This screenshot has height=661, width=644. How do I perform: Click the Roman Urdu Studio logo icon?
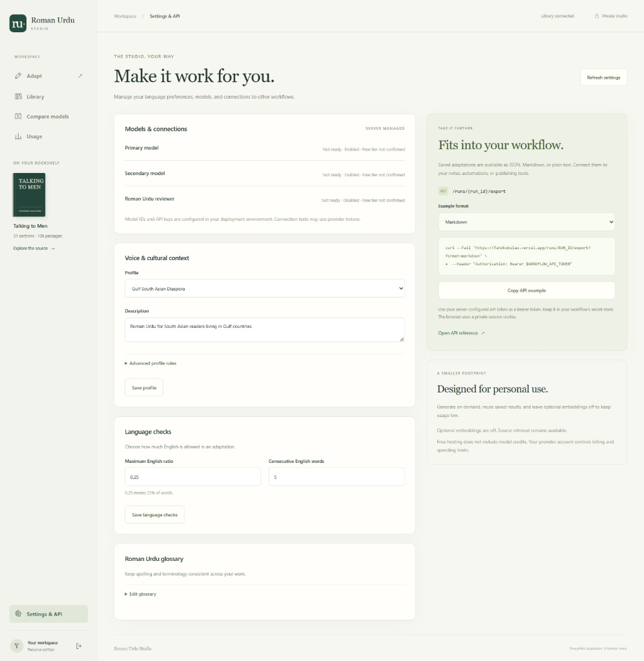click(x=17, y=24)
